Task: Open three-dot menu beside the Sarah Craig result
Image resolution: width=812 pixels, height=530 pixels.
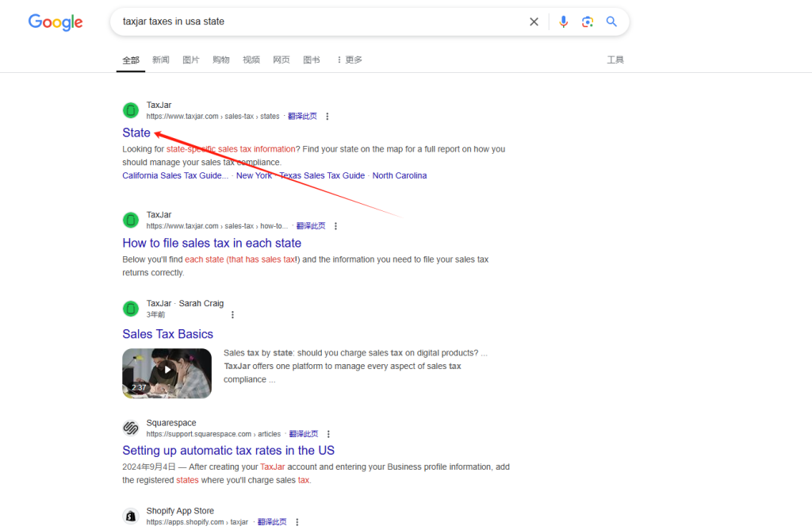Action: (232, 315)
